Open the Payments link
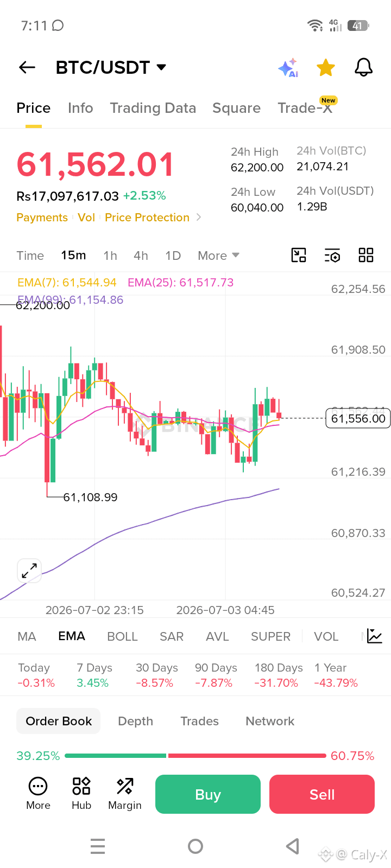The width and height of the screenshot is (391, 868). 42,218
